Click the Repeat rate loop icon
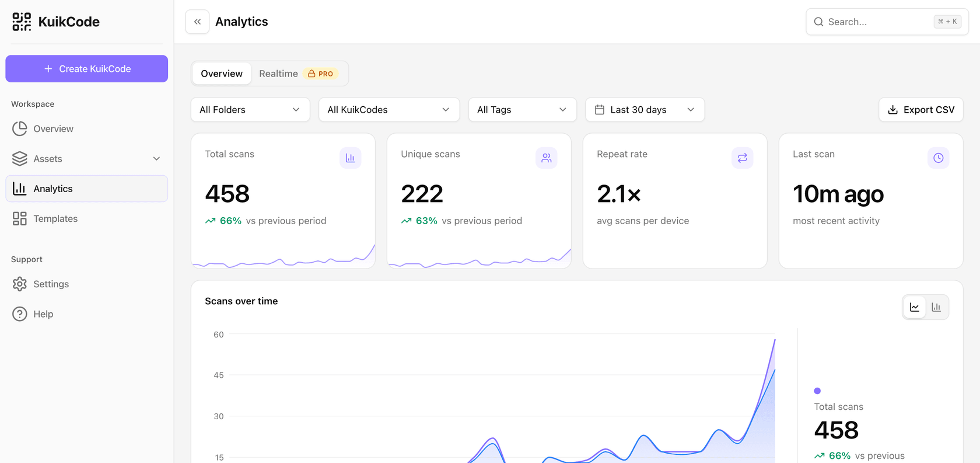This screenshot has height=463, width=980. tap(743, 158)
